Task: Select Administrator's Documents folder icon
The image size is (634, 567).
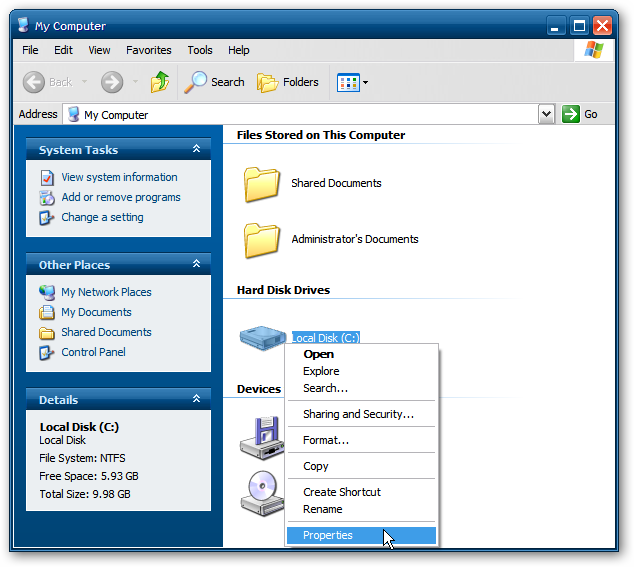Action: [262, 240]
